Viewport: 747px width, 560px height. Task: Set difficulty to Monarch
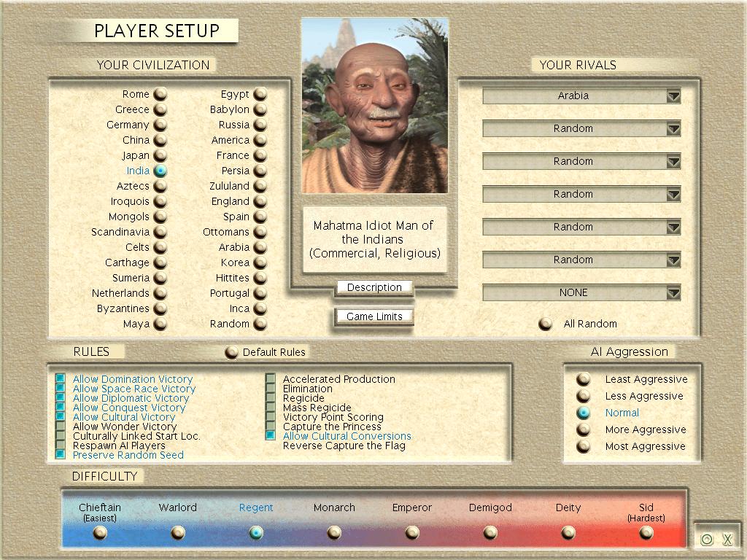(x=334, y=532)
